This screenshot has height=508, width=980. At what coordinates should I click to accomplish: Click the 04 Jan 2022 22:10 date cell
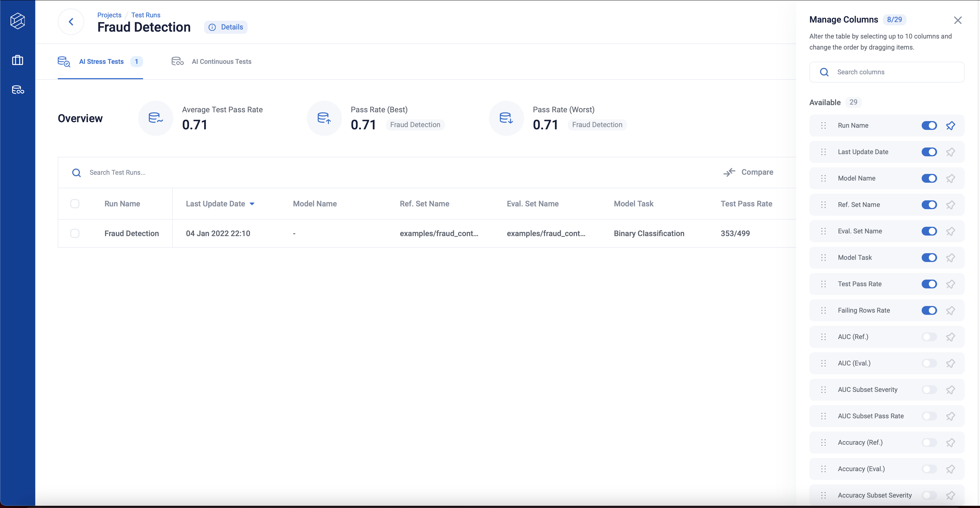pos(218,234)
